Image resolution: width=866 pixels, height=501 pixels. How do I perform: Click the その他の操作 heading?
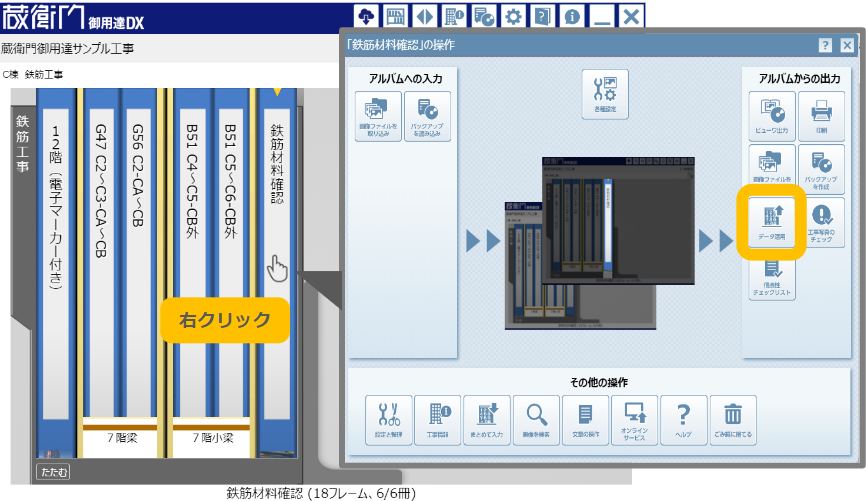(x=599, y=382)
